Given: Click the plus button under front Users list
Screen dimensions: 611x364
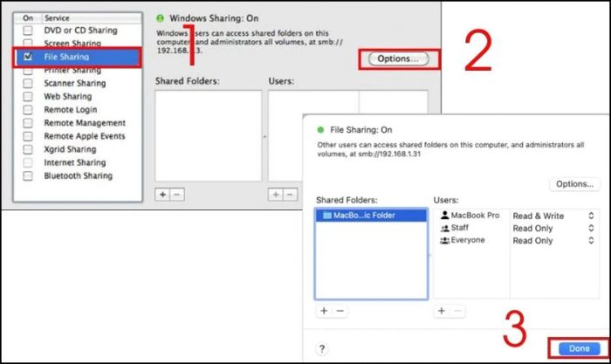Looking at the screenshot, I should tap(440, 310).
